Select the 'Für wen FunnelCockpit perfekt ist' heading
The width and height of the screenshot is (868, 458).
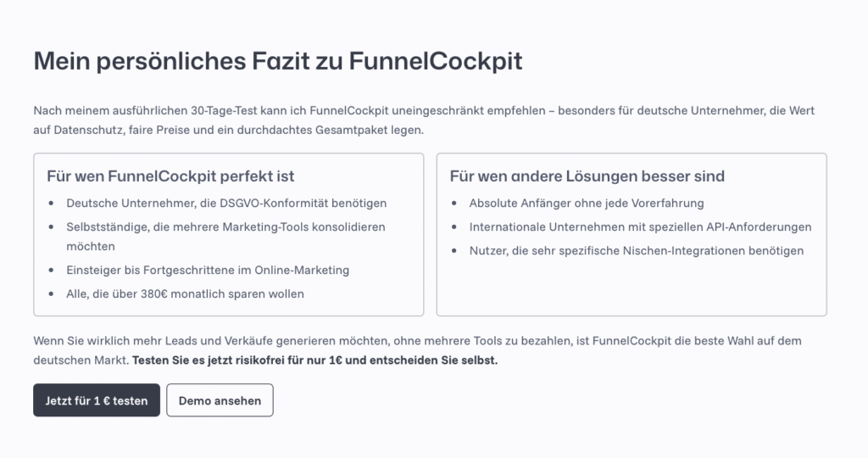point(171,177)
